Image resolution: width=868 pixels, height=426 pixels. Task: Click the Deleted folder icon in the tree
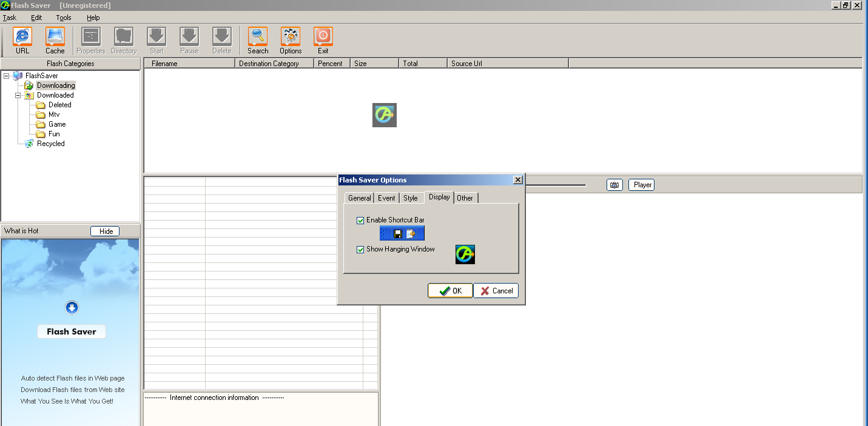click(41, 105)
